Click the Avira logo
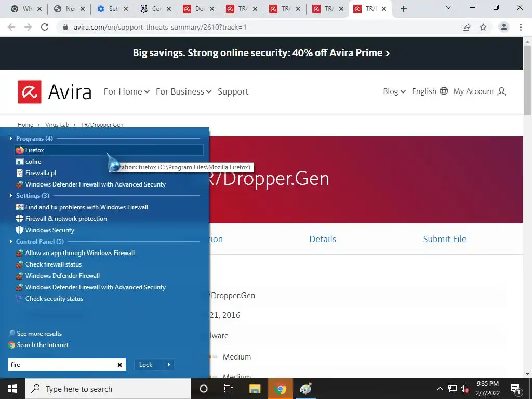Screen dimensions: 532x399 click(55, 92)
